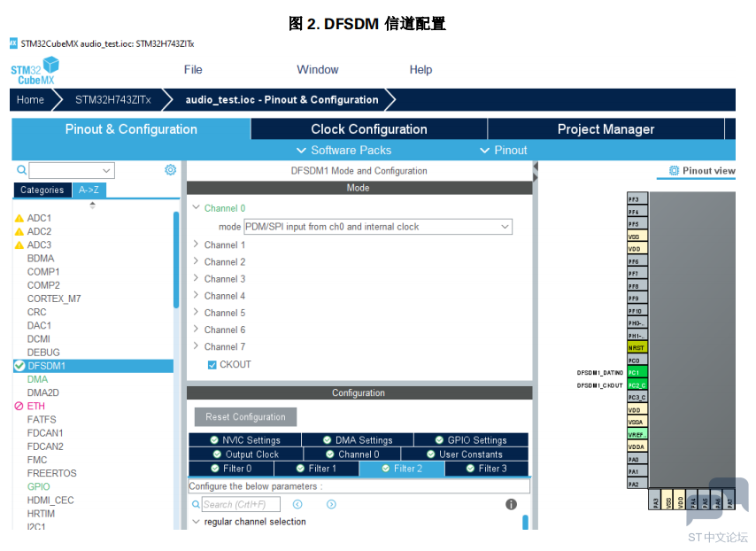Open the Pinout dropdown menu
This screenshot has height=551, width=756.
tap(504, 150)
